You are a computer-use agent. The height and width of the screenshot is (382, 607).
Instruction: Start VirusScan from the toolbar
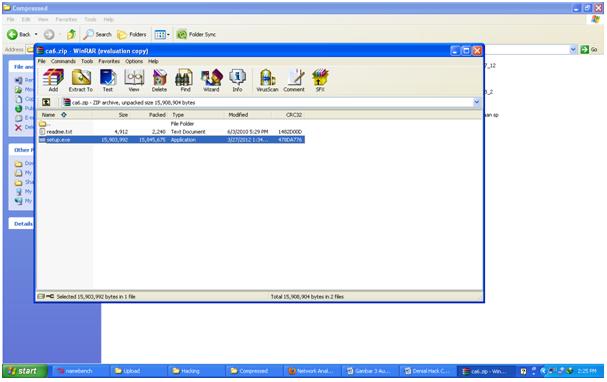click(x=267, y=81)
